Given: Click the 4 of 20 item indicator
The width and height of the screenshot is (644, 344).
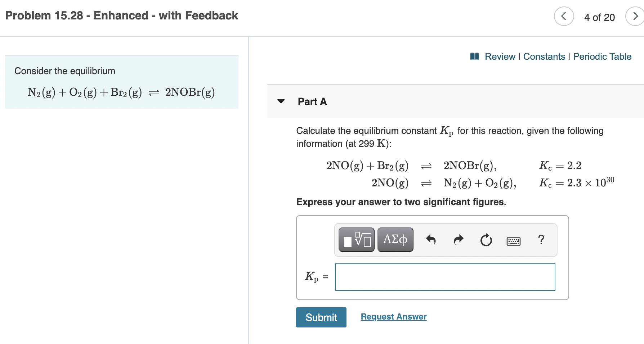Looking at the screenshot, I should [599, 17].
